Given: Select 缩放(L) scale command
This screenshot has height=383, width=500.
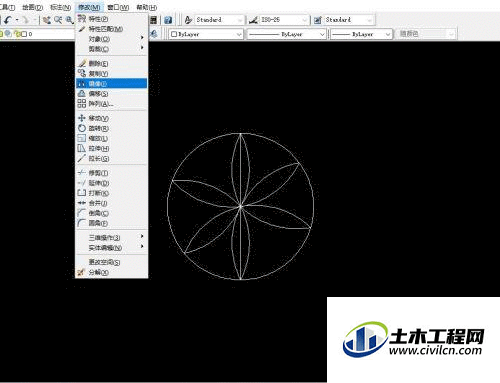Looking at the screenshot, I should (x=112, y=138).
